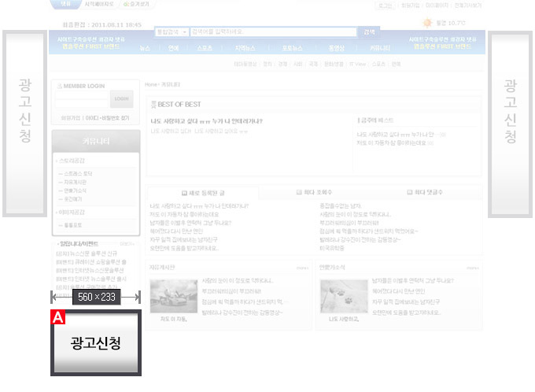
Task: Click the BEST OF BEST ribbon icon
Action: point(153,104)
